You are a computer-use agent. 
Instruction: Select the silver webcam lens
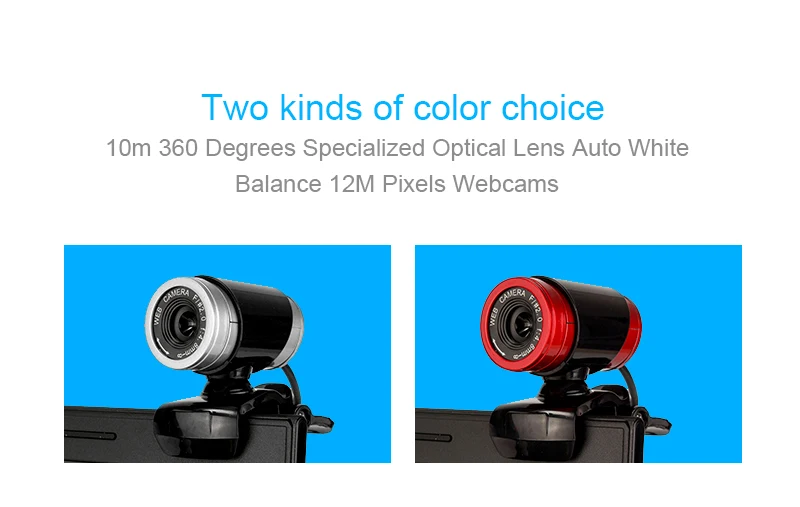point(184,323)
